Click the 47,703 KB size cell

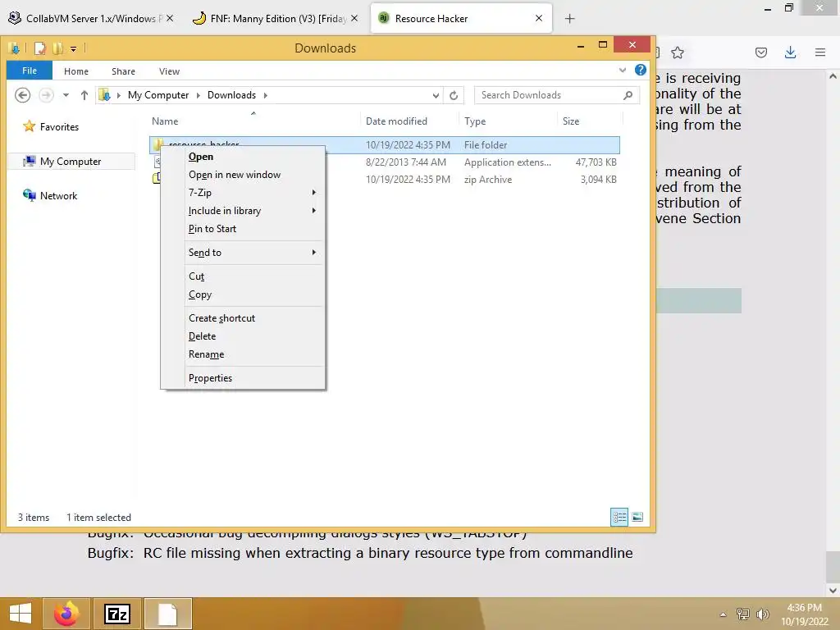[596, 162]
